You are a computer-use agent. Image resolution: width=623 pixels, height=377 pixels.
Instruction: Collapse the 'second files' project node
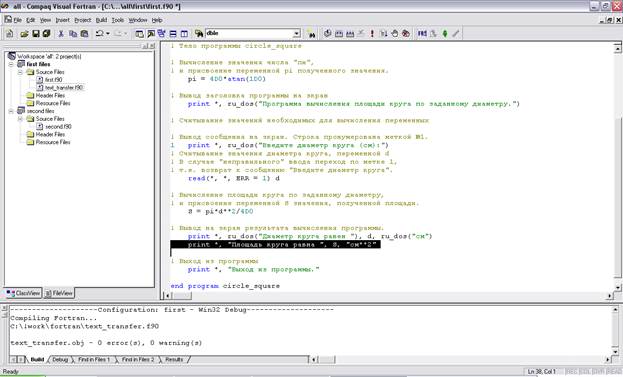click(x=11, y=111)
